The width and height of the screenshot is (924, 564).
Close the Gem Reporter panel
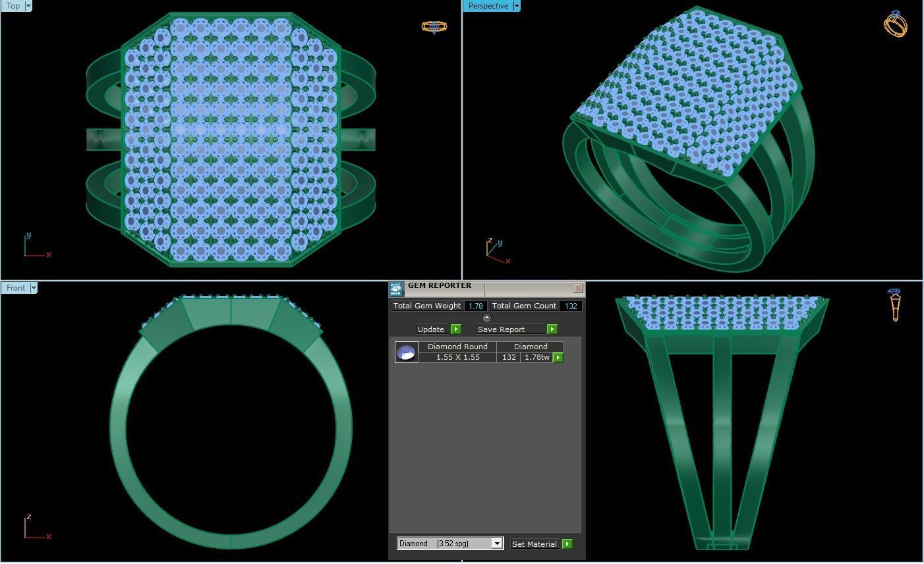[x=578, y=289]
